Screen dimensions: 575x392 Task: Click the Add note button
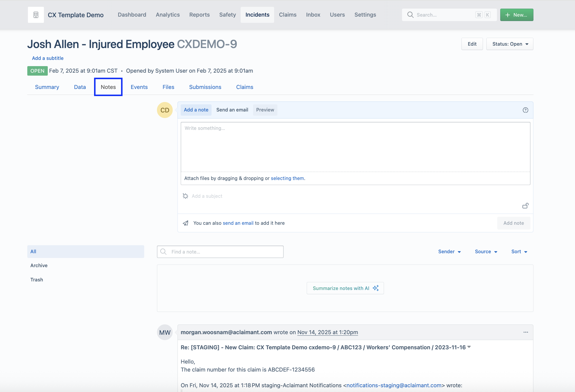point(514,223)
